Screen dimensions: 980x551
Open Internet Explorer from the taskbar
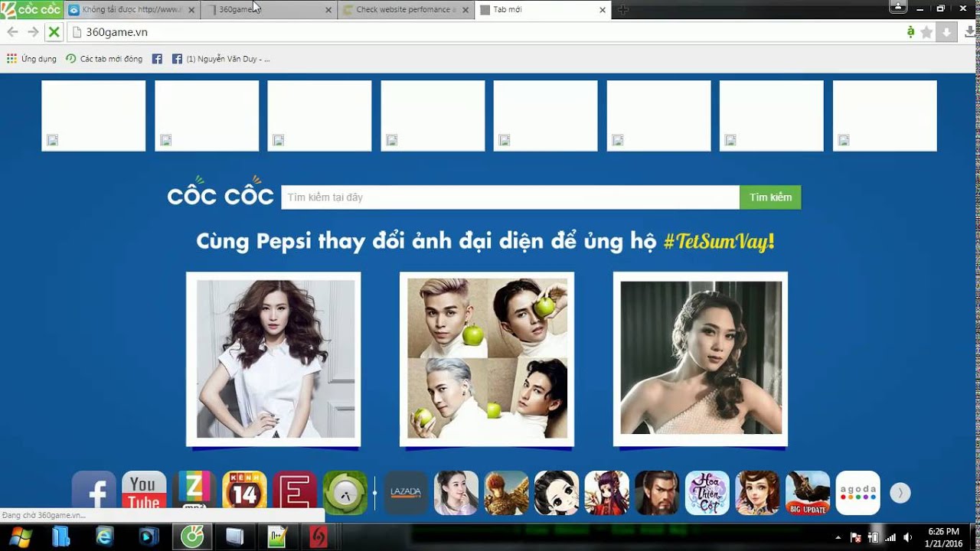[x=104, y=537]
